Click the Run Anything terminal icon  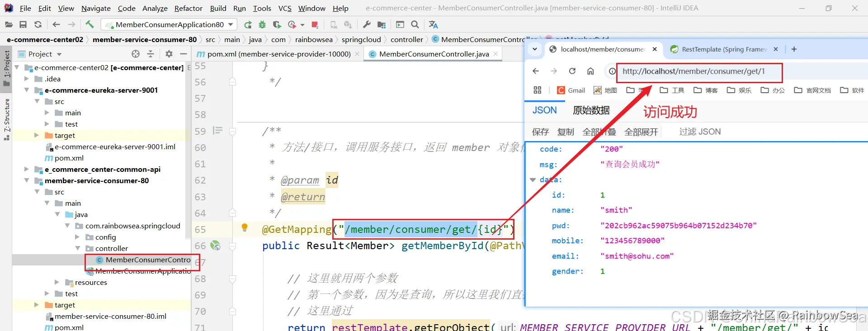pos(400,24)
